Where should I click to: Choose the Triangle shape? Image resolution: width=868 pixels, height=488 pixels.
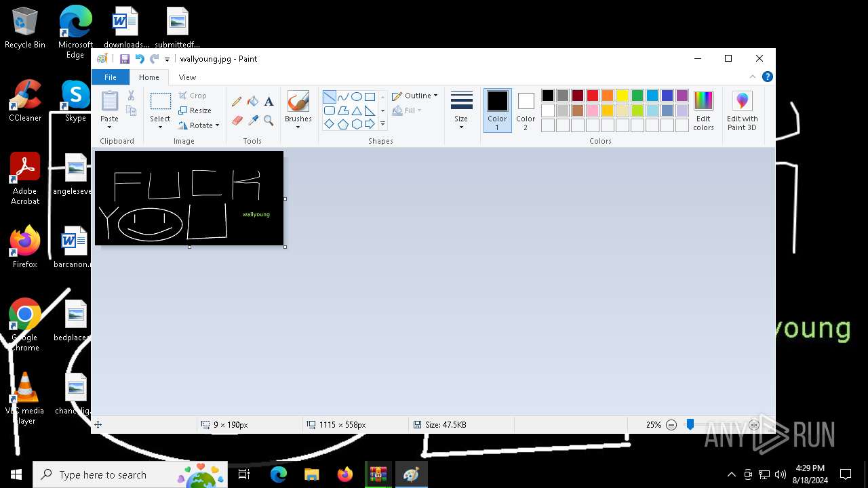click(x=356, y=110)
